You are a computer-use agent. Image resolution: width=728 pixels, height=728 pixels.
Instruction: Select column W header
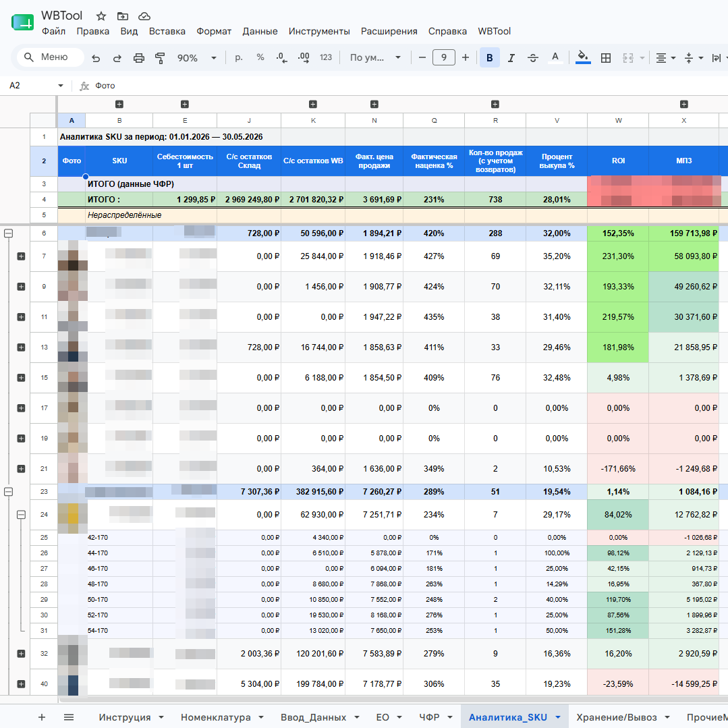[618, 120]
